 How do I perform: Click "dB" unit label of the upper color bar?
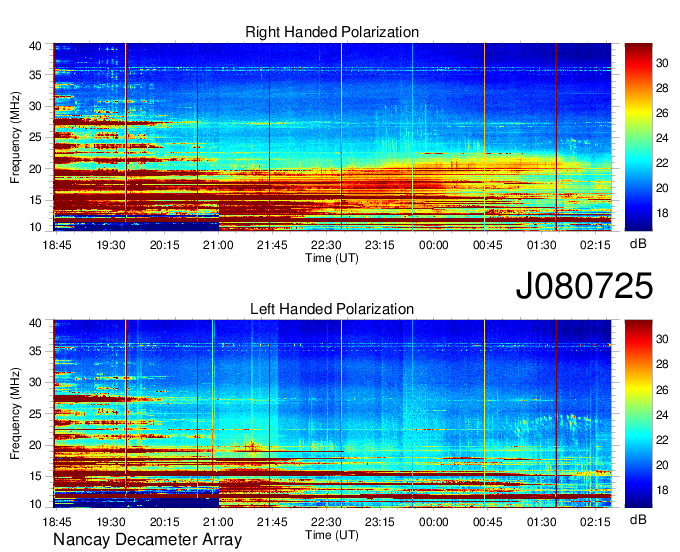638,244
